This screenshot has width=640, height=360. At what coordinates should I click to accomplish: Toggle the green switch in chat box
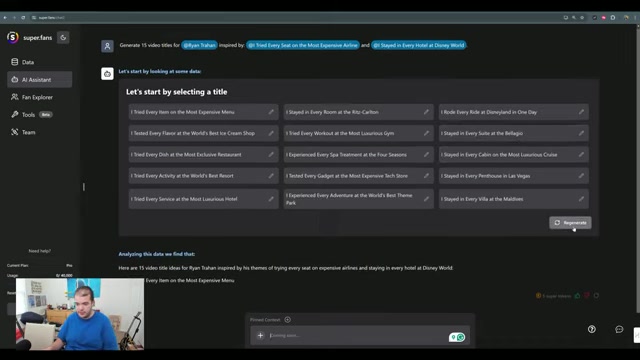pos(457,337)
